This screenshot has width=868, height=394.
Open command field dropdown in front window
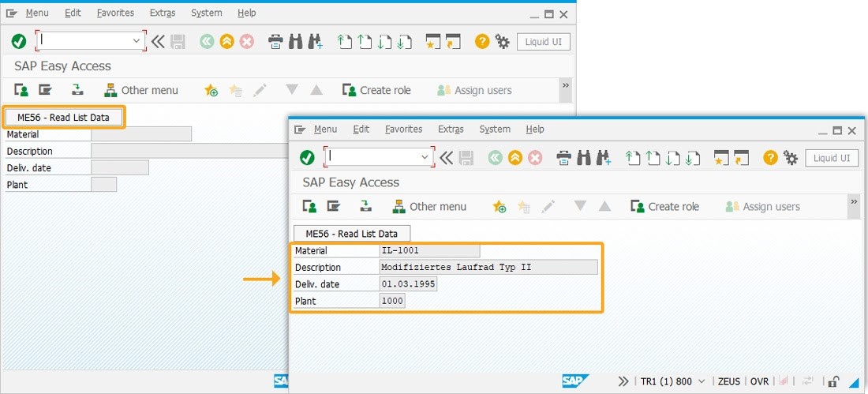coord(425,157)
